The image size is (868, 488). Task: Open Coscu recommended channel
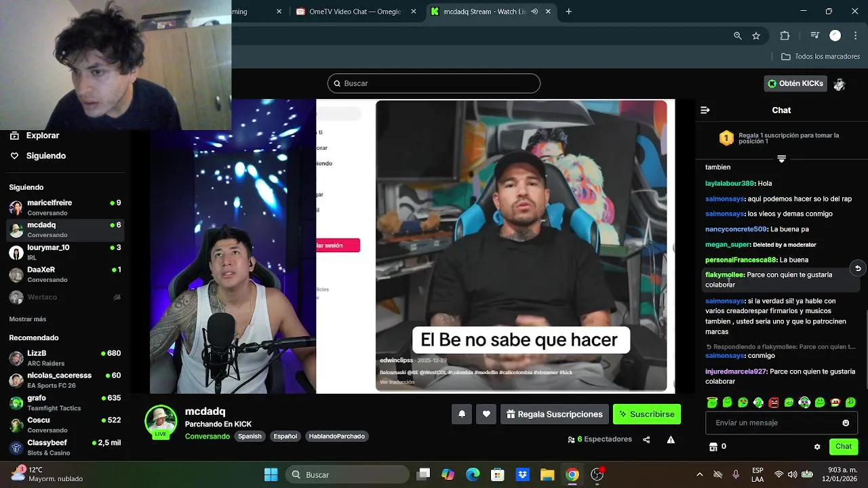pyautogui.click(x=65, y=425)
